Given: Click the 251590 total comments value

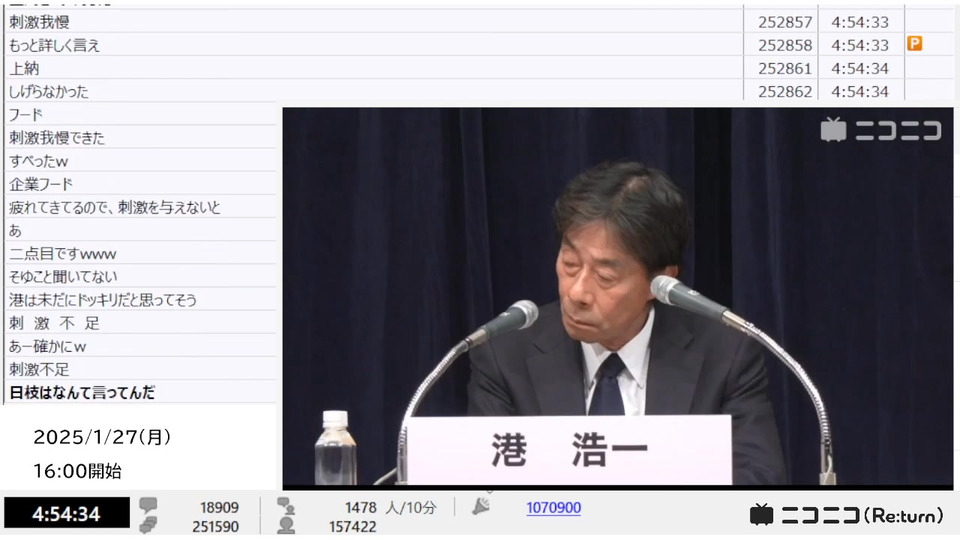Looking at the screenshot, I should click(216, 526).
